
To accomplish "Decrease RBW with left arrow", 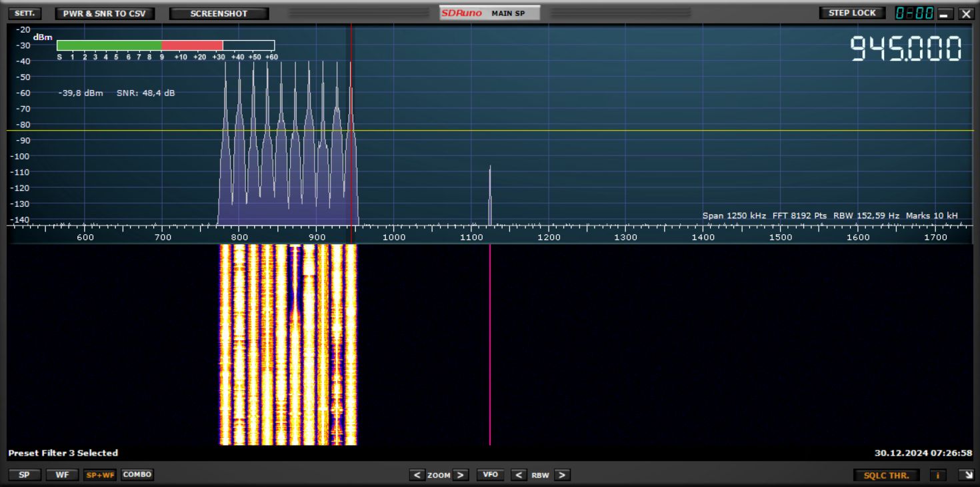I will pos(519,475).
